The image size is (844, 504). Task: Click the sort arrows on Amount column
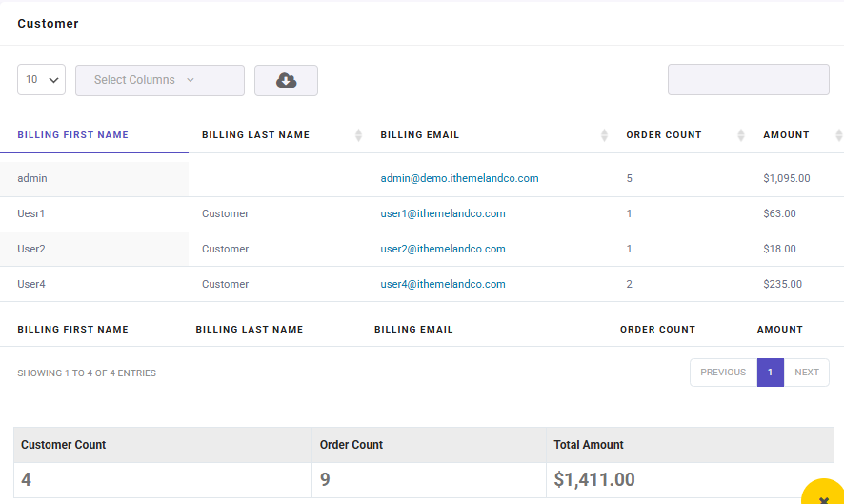tap(838, 135)
